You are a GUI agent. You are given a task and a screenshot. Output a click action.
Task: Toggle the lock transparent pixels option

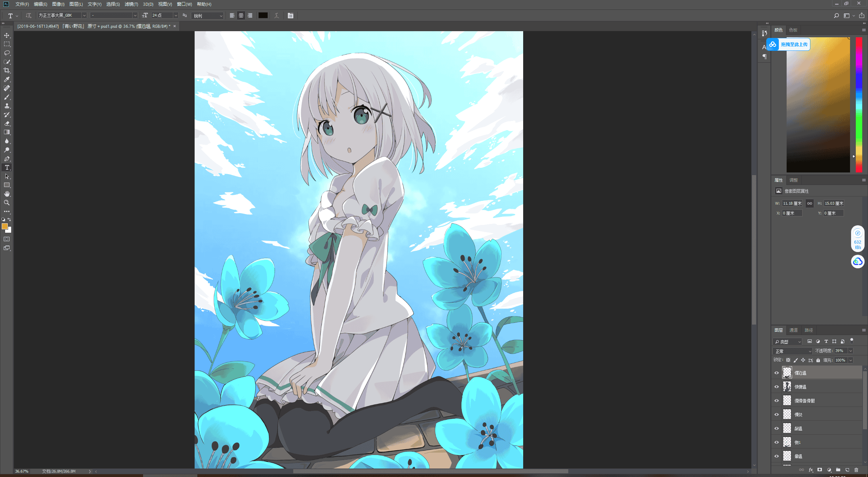point(788,360)
